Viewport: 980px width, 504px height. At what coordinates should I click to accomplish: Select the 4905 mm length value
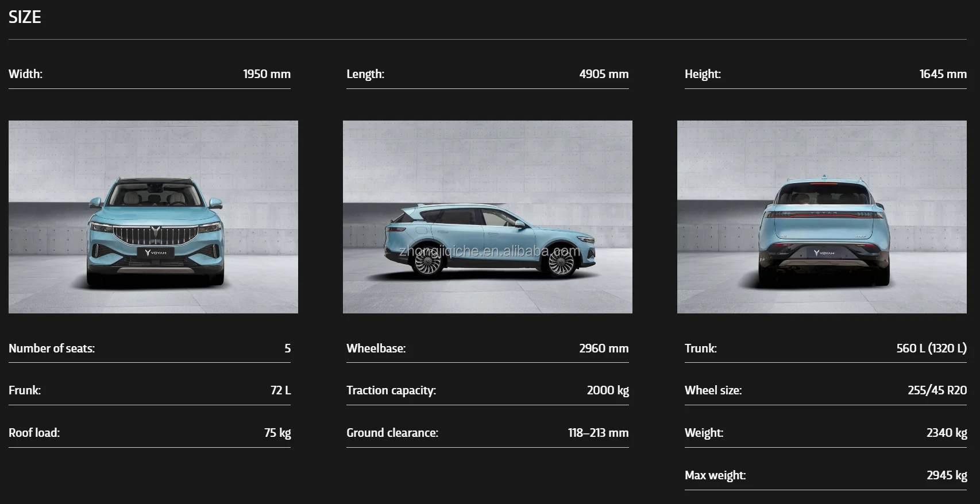(604, 74)
